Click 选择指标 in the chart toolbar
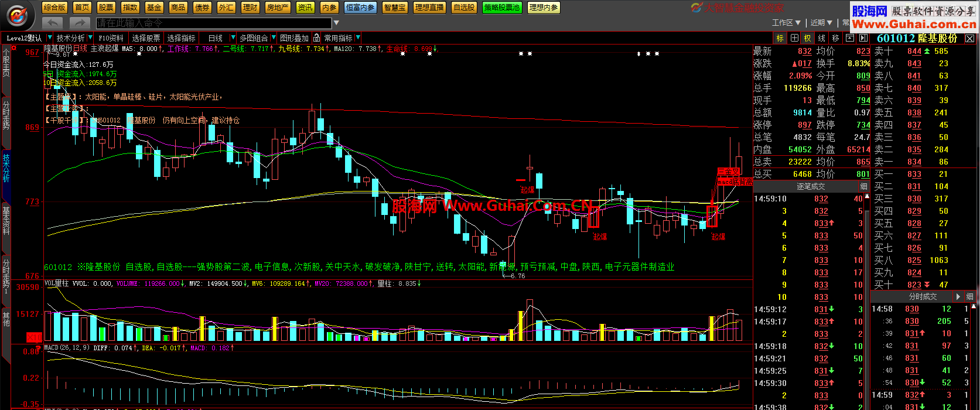This screenshot has height=410, width=980. [182, 38]
